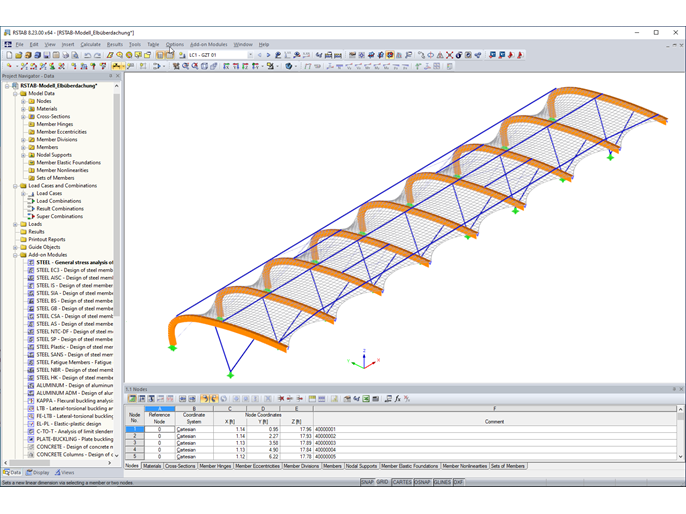The width and height of the screenshot is (686, 514).
Task: Select node row number 4
Action: (x=135, y=450)
